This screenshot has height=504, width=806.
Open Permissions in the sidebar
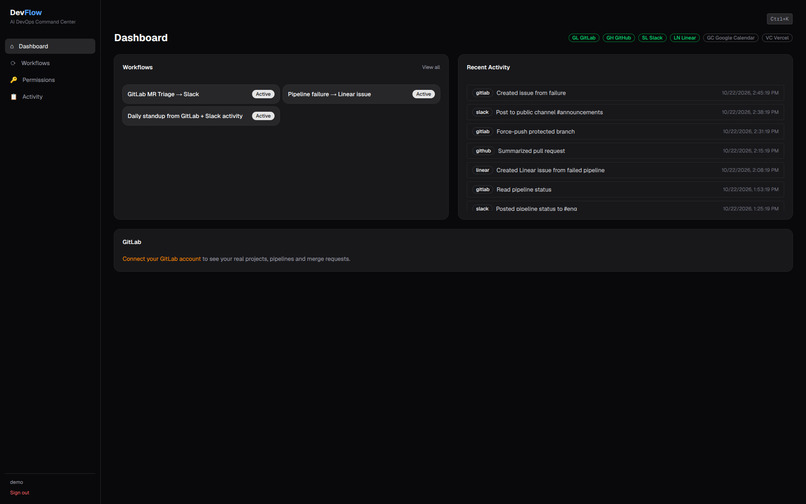[50, 80]
